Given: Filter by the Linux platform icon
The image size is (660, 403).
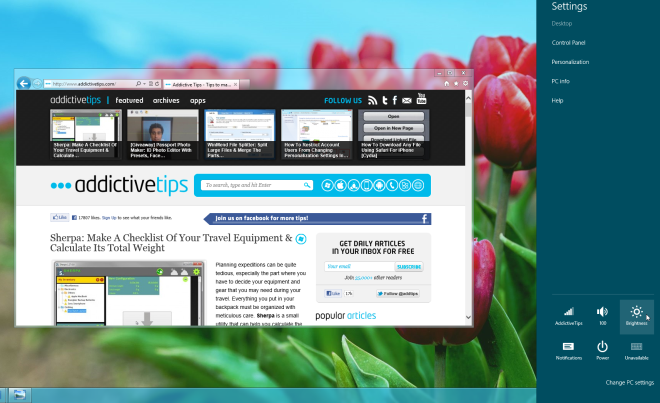Looking at the screenshot, I should tap(353, 185).
